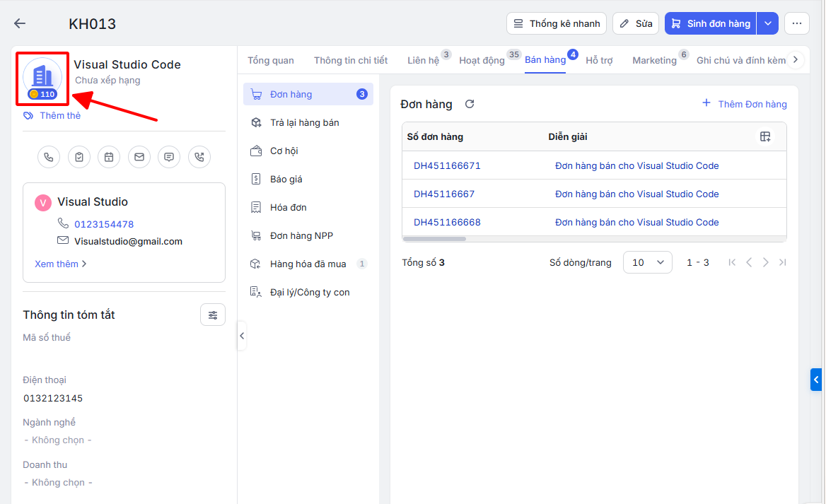Screen dimensions: 826x504
Task: Click the Sửa edit button
Action: coord(636,23)
